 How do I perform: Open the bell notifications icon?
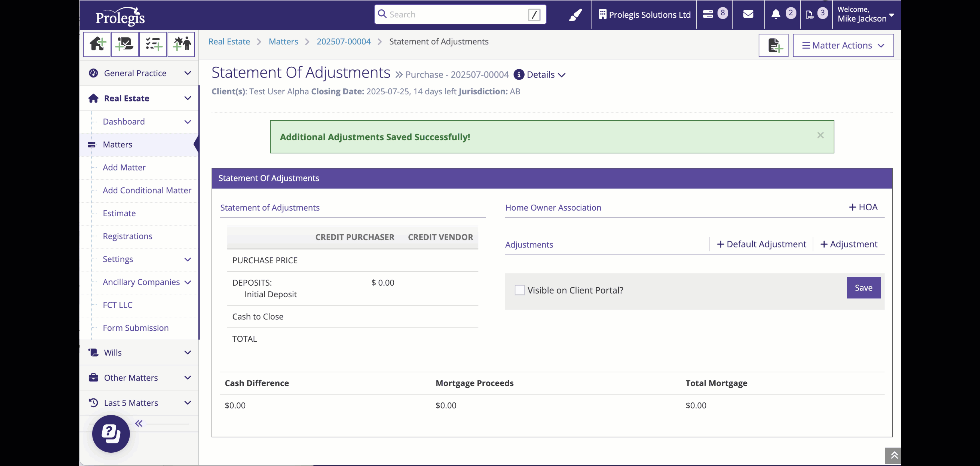point(776,14)
